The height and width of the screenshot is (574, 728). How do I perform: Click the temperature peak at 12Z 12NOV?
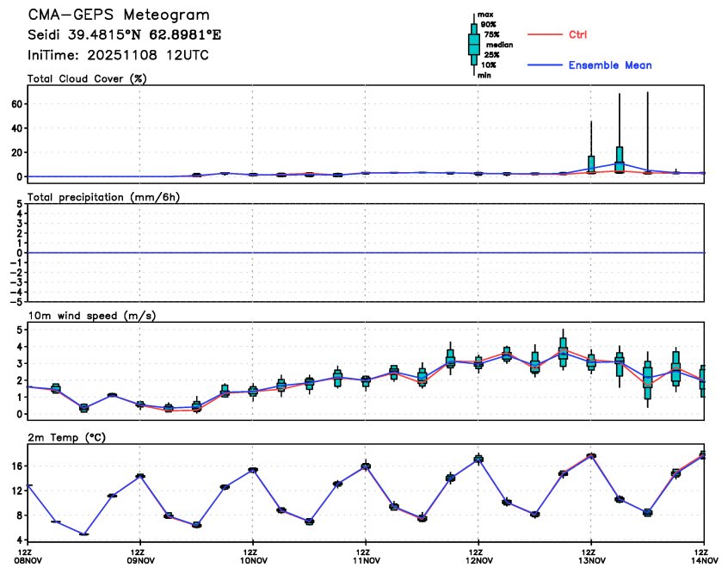(478, 460)
